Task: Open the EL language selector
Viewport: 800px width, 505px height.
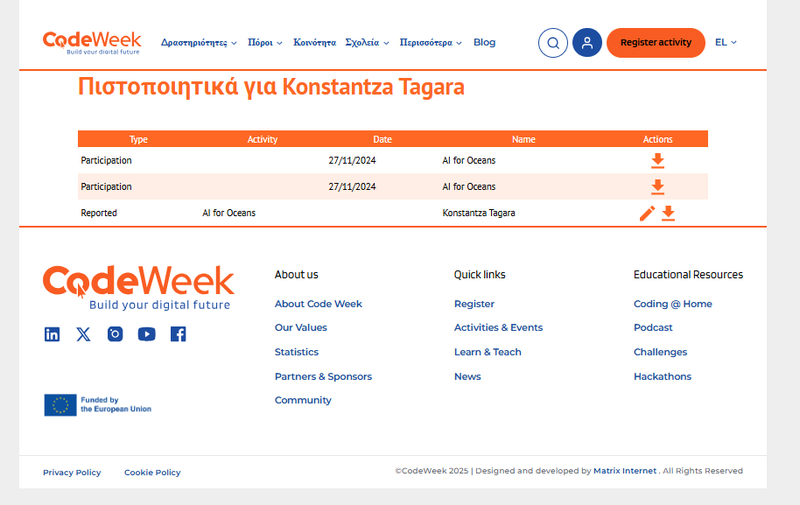Action: [x=725, y=43]
